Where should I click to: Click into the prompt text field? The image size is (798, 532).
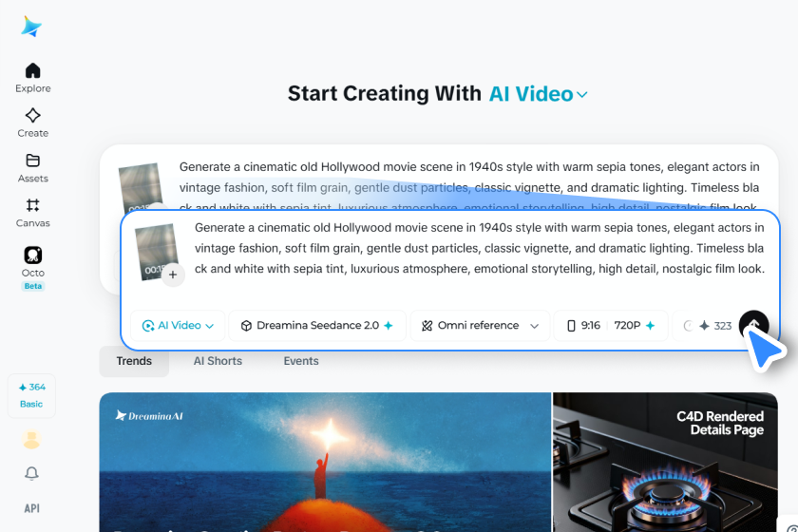pos(479,249)
